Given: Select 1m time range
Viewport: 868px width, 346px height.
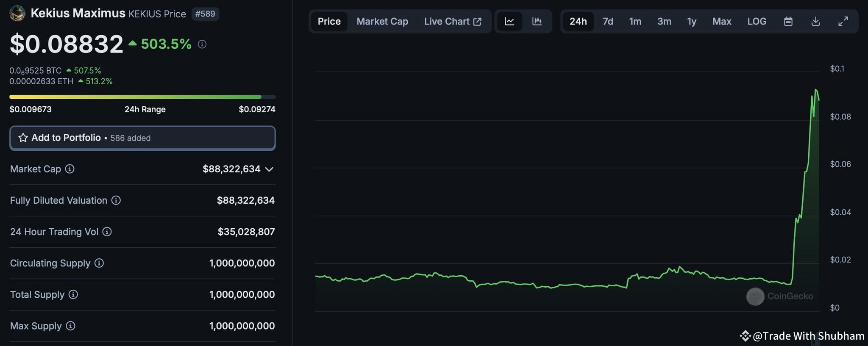Looking at the screenshot, I should click(x=635, y=21).
